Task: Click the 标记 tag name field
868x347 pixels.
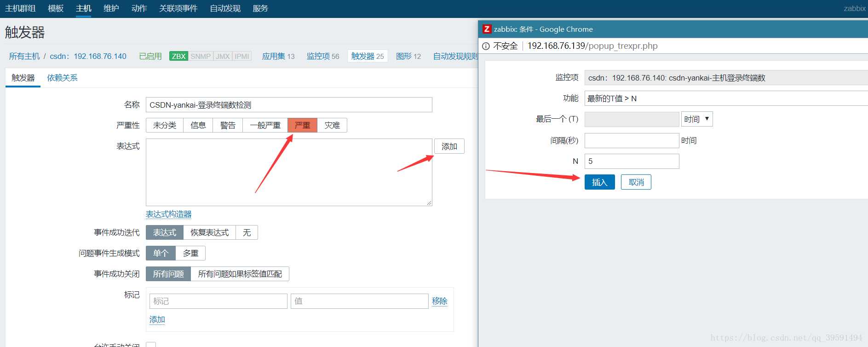Action: pyautogui.click(x=218, y=301)
